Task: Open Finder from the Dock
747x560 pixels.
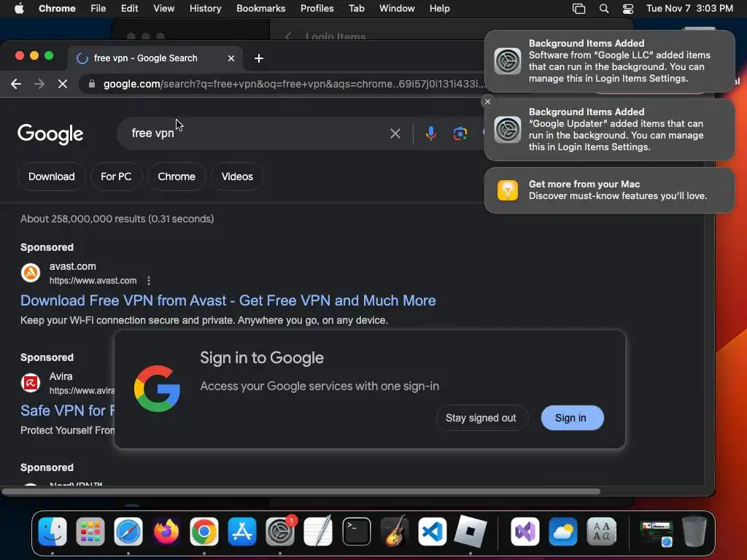Action: tap(53, 532)
